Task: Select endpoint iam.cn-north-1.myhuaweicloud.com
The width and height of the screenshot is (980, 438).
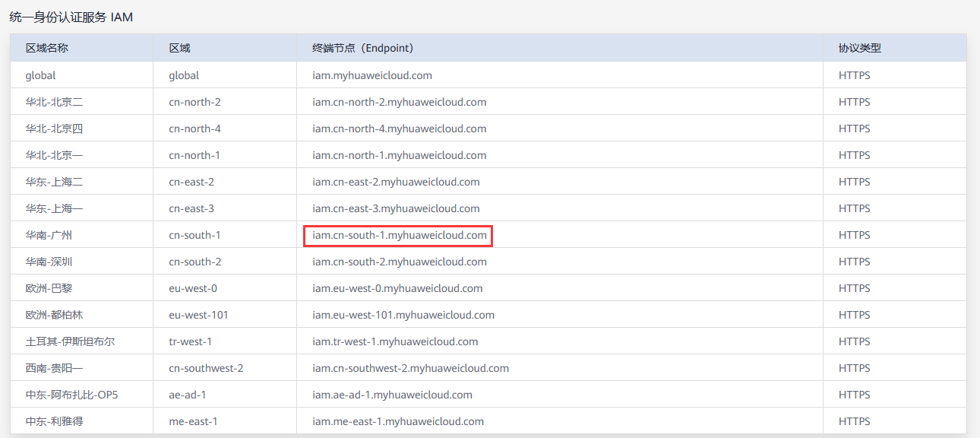Action: 400,155
